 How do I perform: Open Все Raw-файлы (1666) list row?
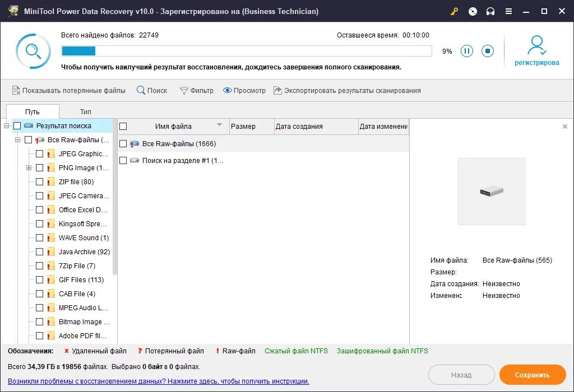263,144
